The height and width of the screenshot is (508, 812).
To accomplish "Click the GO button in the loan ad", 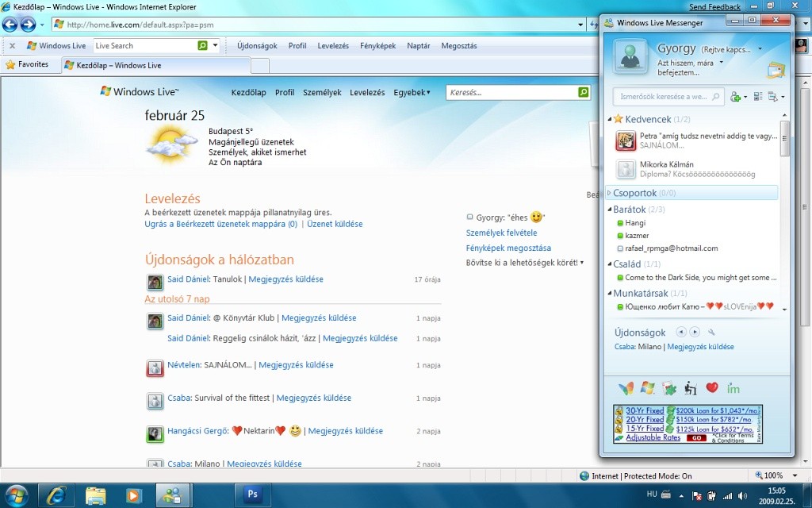I will pyautogui.click(x=696, y=437).
